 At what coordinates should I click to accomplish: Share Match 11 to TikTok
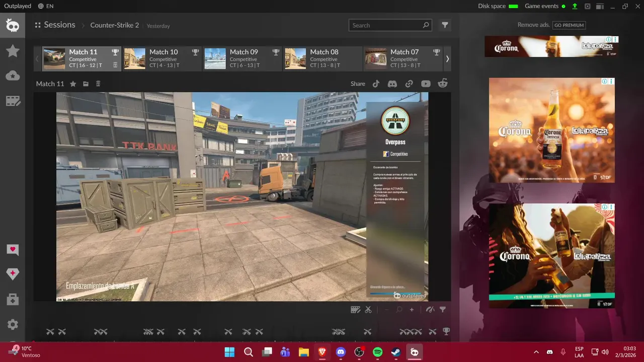pyautogui.click(x=376, y=84)
